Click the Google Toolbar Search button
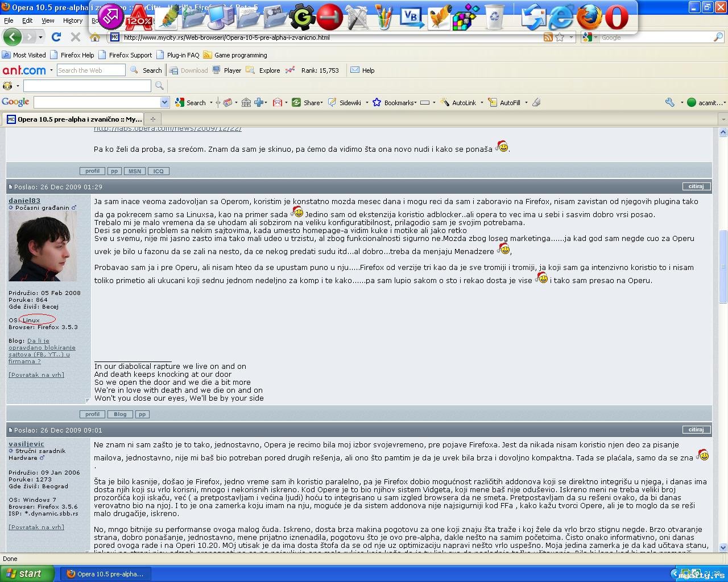 point(191,102)
